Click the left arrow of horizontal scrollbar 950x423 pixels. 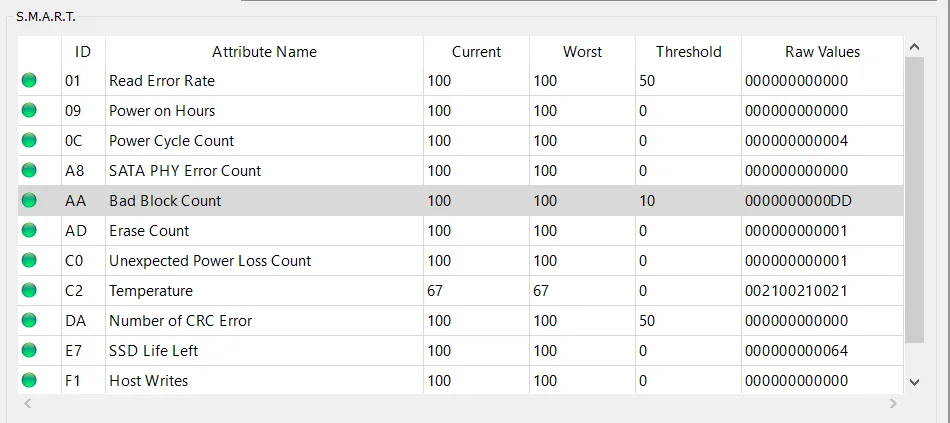click(27, 403)
